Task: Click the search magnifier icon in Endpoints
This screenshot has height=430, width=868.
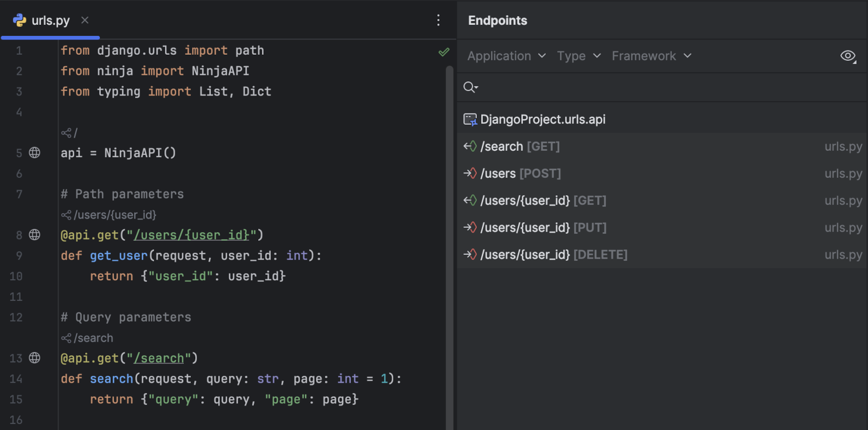Action: tap(470, 87)
